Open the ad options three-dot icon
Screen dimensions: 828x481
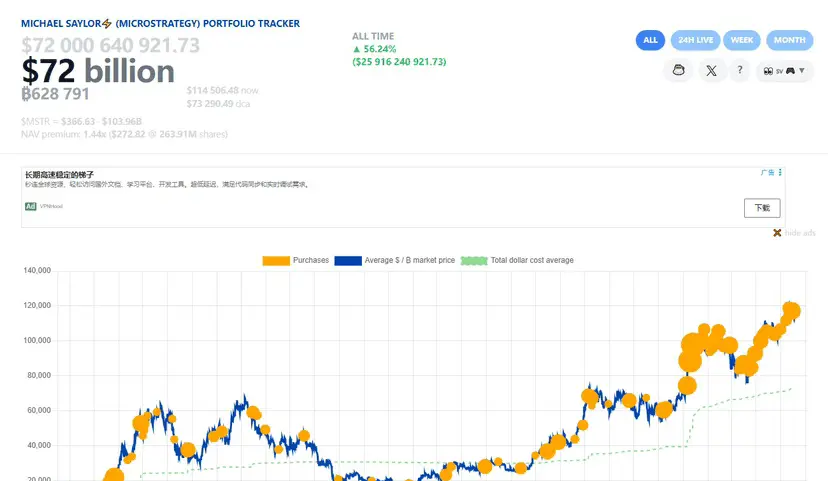(x=780, y=173)
